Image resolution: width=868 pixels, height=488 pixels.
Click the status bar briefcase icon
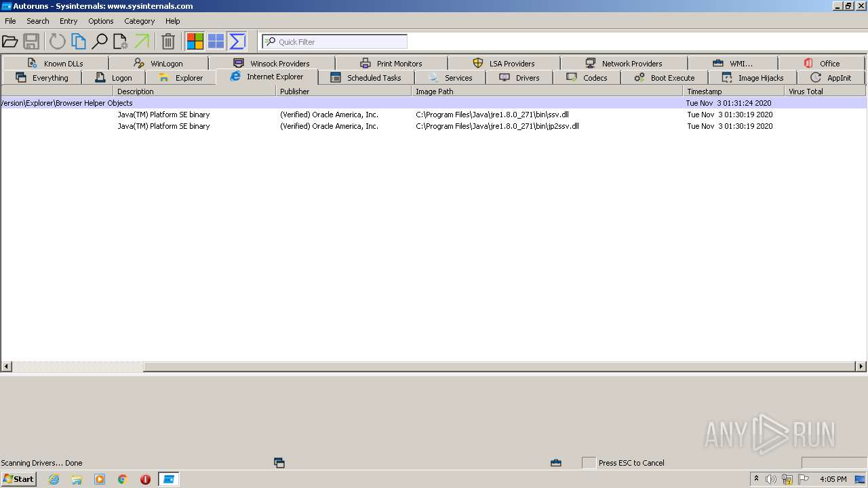[x=556, y=463]
